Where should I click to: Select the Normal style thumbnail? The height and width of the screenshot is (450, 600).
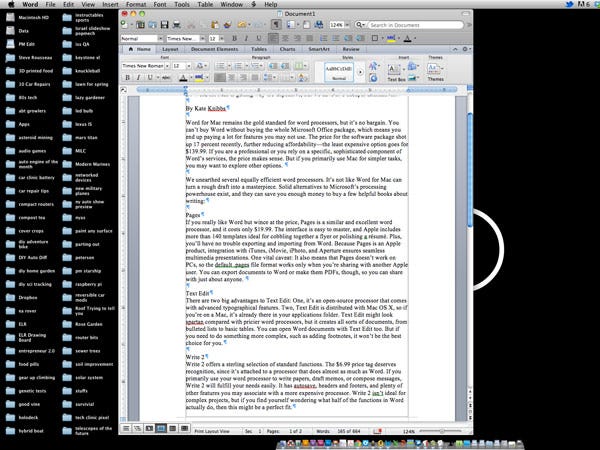[x=339, y=72]
